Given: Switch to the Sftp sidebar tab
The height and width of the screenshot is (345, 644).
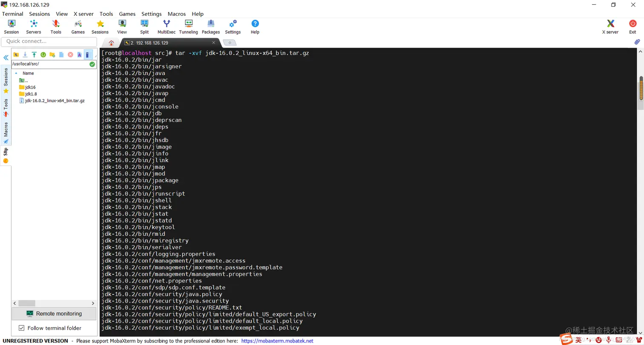Looking at the screenshot, I should tap(6, 156).
